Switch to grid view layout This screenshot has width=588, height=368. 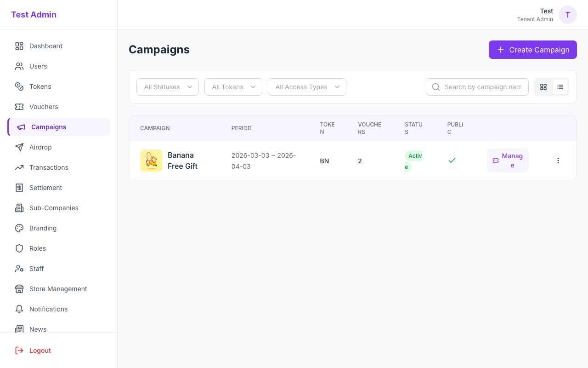point(543,86)
